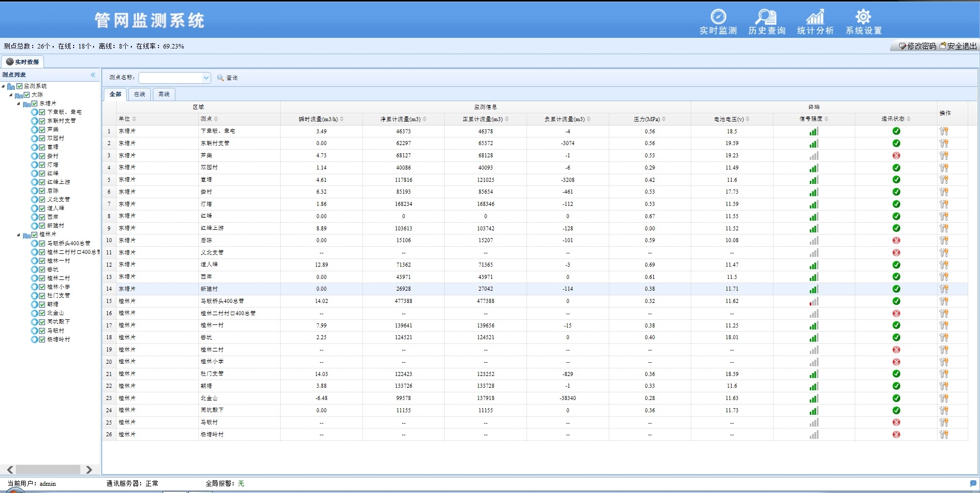Uncheck the 朝塘 checkbox in tree
This screenshot has width=980, height=493.
pyautogui.click(x=42, y=304)
